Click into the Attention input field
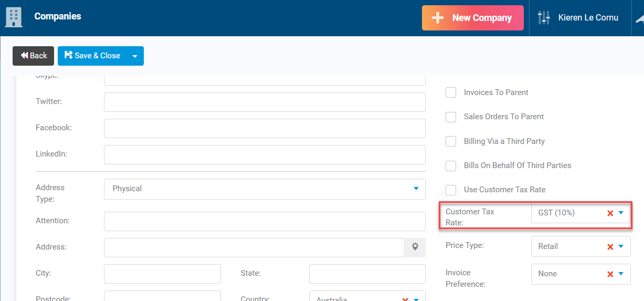Screen dimensions: 644x301 tap(265, 221)
